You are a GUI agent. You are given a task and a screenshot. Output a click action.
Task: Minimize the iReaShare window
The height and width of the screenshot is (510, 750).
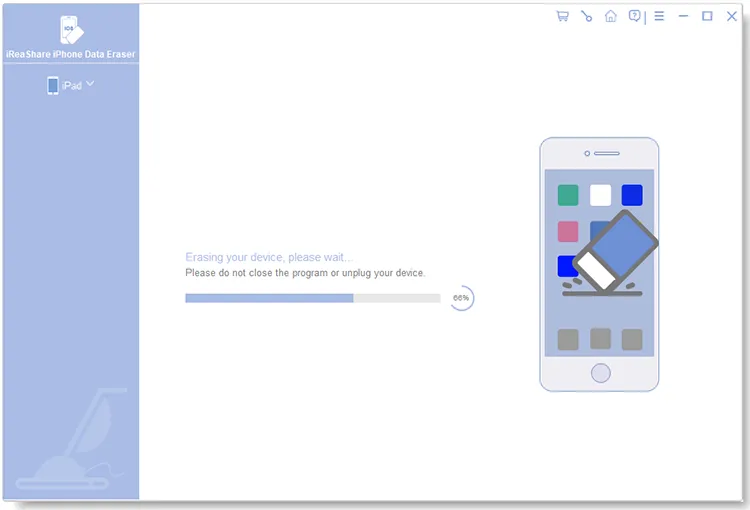coord(684,16)
